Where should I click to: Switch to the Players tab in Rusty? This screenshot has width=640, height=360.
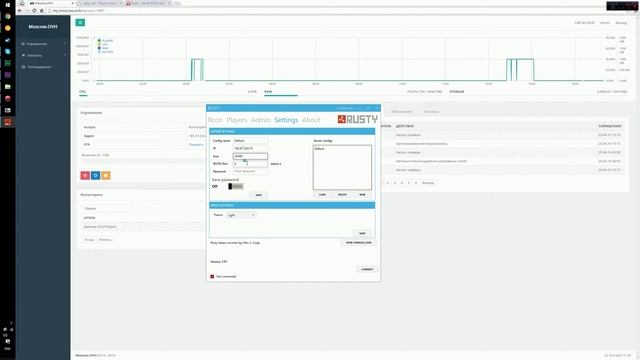pos(237,120)
